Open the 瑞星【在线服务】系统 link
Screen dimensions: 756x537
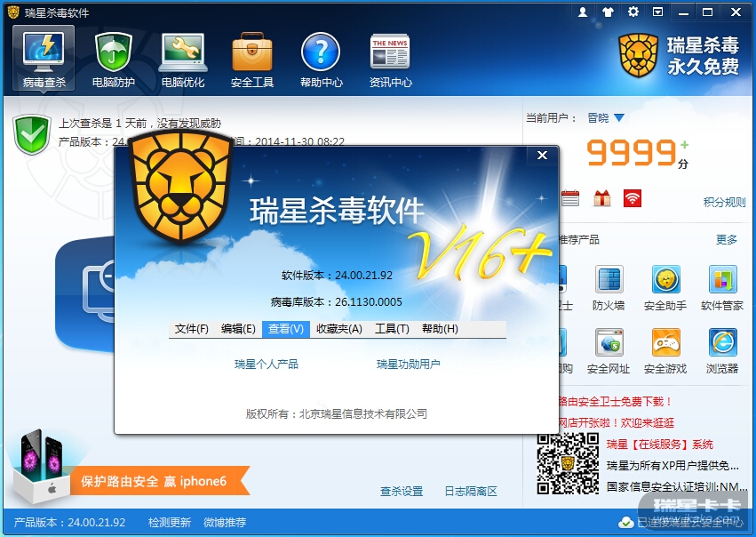[660, 444]
